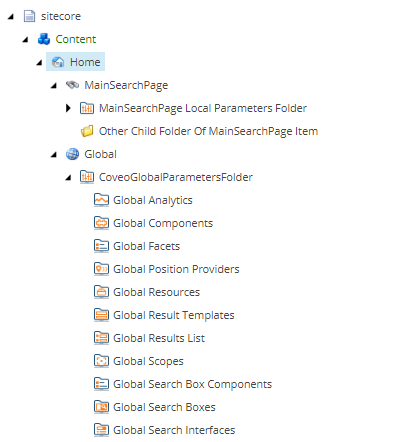
Task: Click the Global Result Templates folder icon
Action: tap(101, 315)
